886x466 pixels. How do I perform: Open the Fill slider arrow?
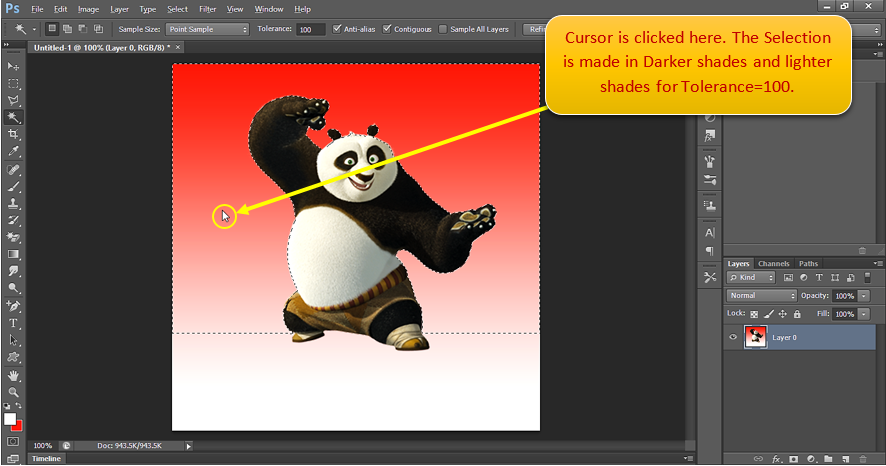pos(864,314)
